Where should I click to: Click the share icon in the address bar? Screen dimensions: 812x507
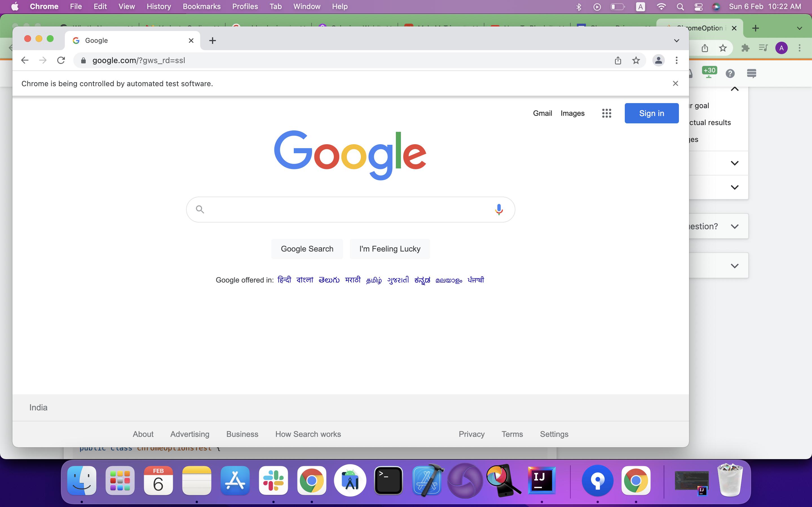(x=618, y=60)
